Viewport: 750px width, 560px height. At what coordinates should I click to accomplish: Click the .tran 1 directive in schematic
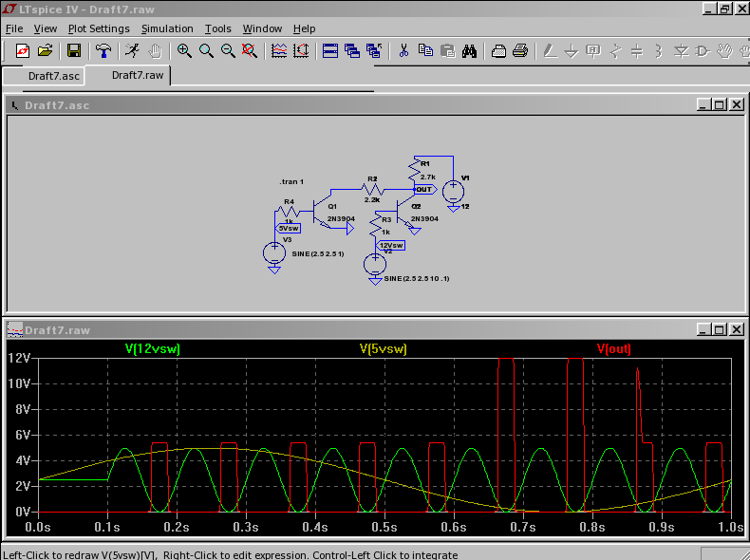coord(291,181)
